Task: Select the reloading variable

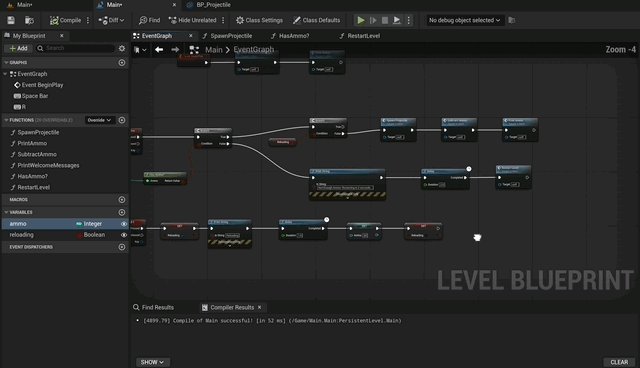Action: (x=22, y=235)
